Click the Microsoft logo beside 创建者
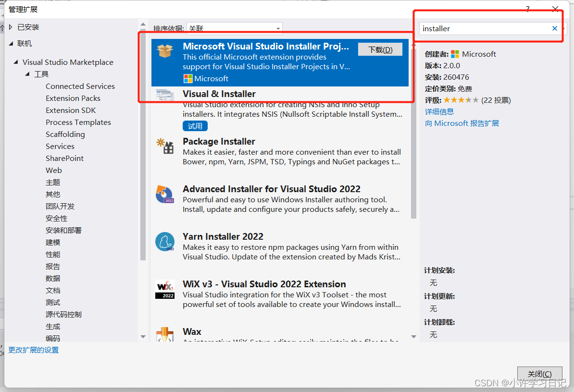 click(455, 54)
